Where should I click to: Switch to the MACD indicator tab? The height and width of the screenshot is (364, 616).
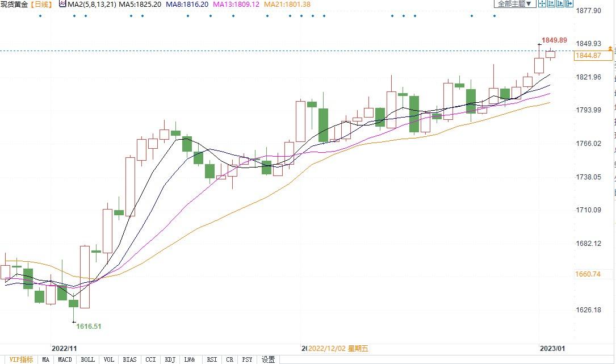pyautogui.click(x=65, y=359)
